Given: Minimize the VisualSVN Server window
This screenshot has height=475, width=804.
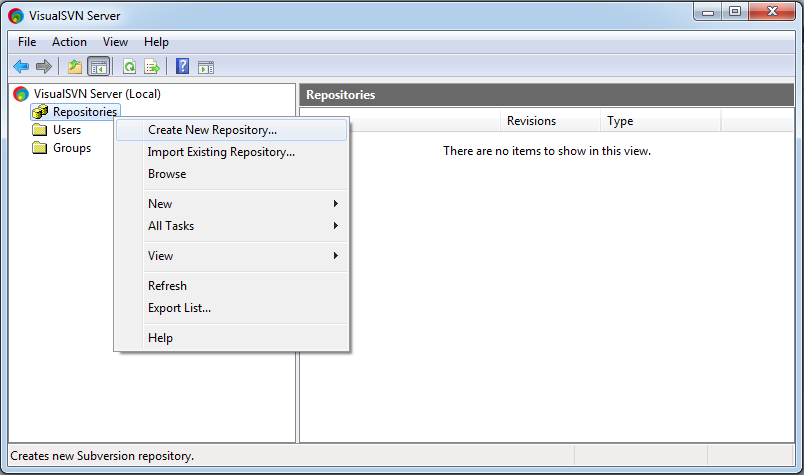Looking at the screenshot, I should pos(708,12).
